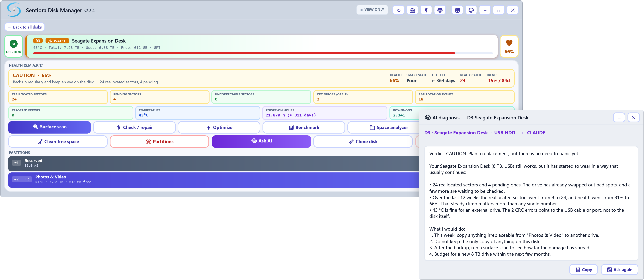The height and width of the screenshot is (280, 644).
Task: Start a Surface scan
Action: [50, 127]
